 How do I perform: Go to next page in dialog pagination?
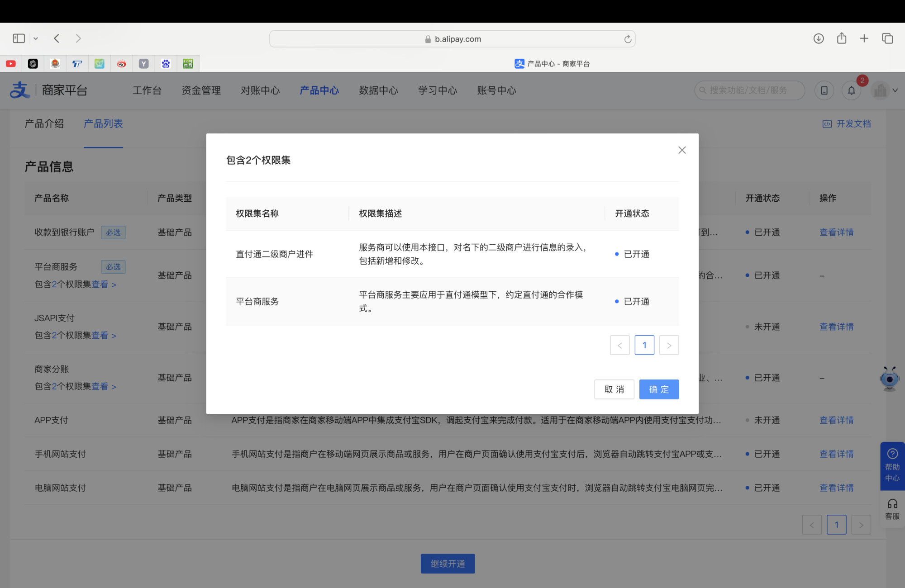[669, 346]
